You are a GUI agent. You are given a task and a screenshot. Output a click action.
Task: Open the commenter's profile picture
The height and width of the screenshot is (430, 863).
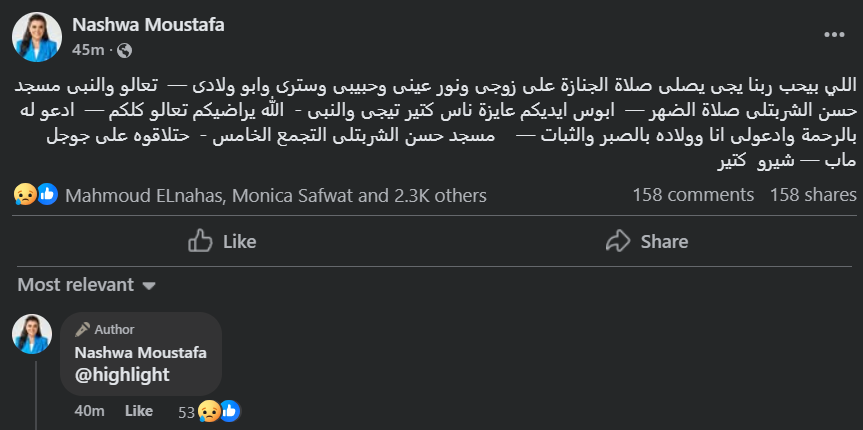click(31, 333)
